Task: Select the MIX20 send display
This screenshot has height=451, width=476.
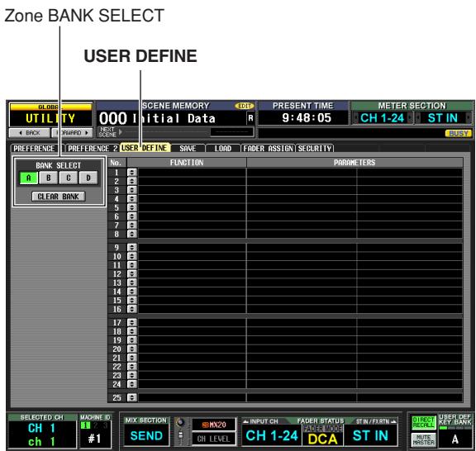Action: click(x=214, y=425)
